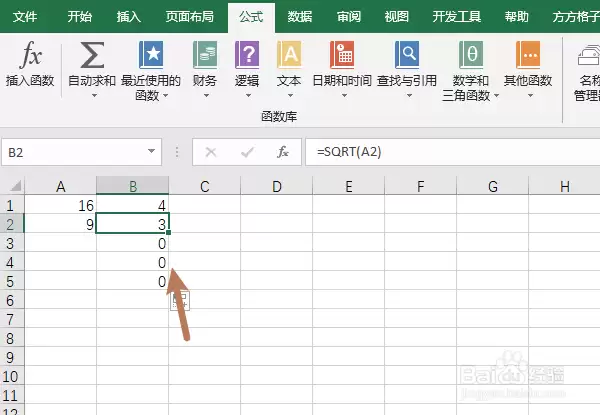Expand the Financial dropdown arrow

206,96
